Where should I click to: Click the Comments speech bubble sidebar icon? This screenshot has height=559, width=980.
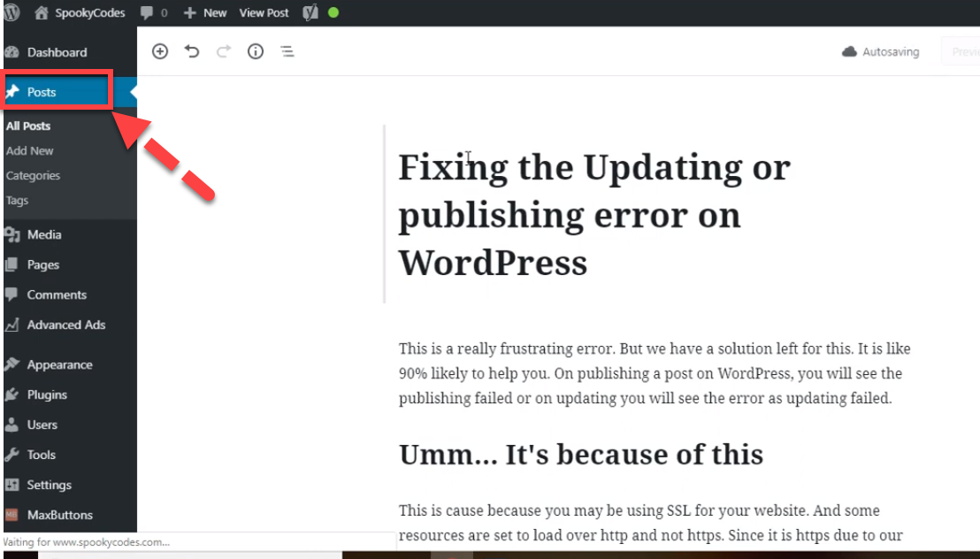(11, 295)
